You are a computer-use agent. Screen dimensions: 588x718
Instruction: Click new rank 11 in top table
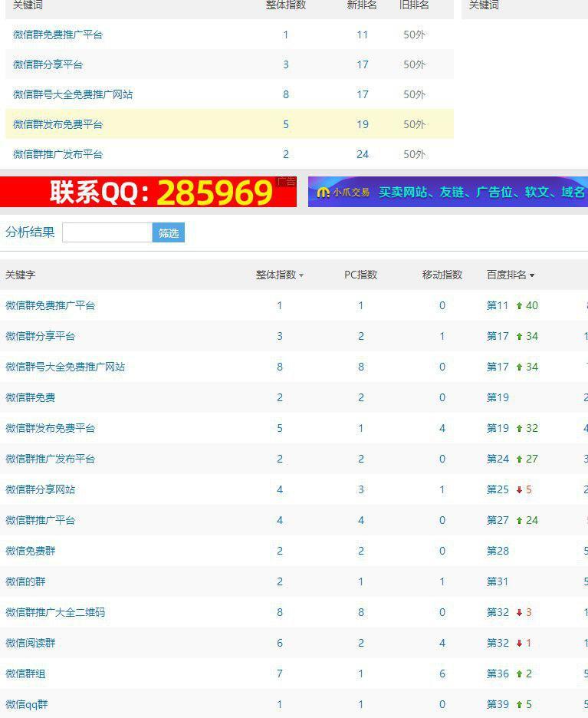(363, 35)
